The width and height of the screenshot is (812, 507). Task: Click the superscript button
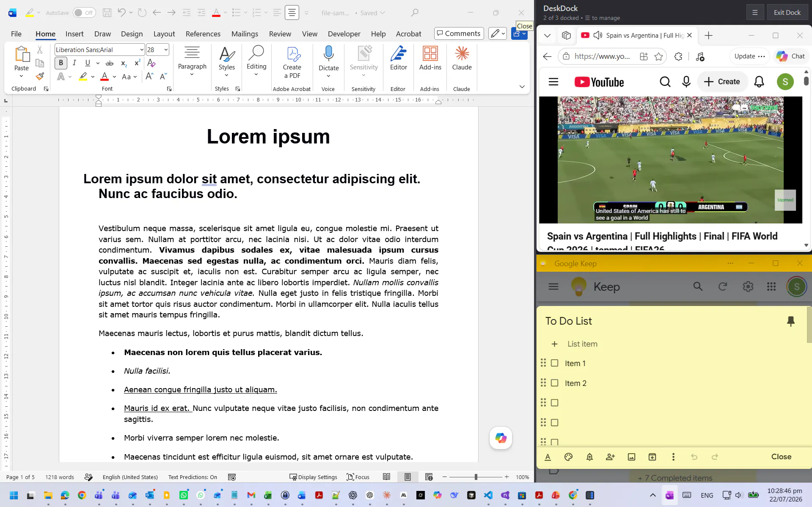(x=137, y=63)
